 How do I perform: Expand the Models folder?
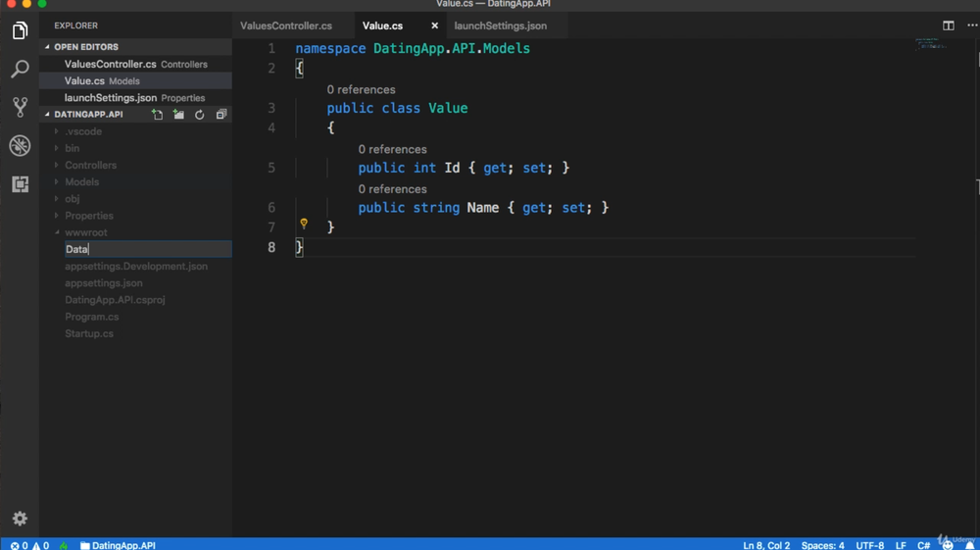[82, 182]
